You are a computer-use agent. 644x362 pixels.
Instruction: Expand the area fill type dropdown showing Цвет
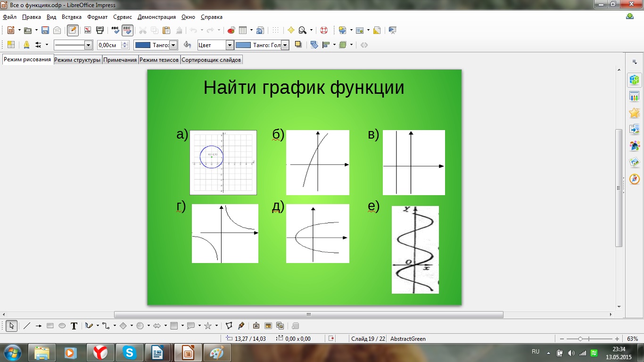click(x=230, y=45)
